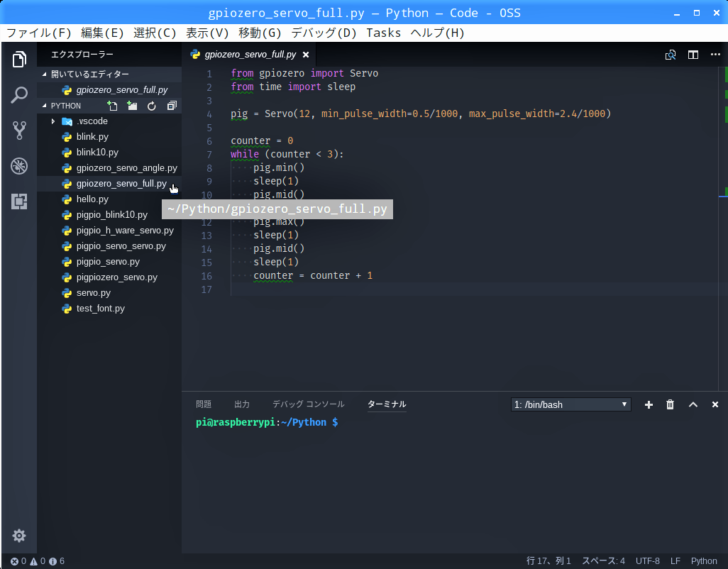This screenshot has width=728, height=569.
Task: Open the Manage gear menu
Action: [x=19, y=536]
